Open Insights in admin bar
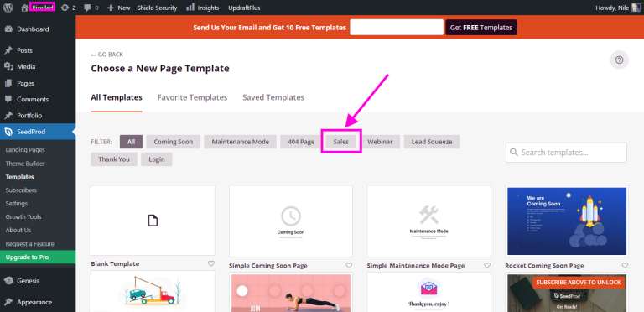 click(202, 8)
